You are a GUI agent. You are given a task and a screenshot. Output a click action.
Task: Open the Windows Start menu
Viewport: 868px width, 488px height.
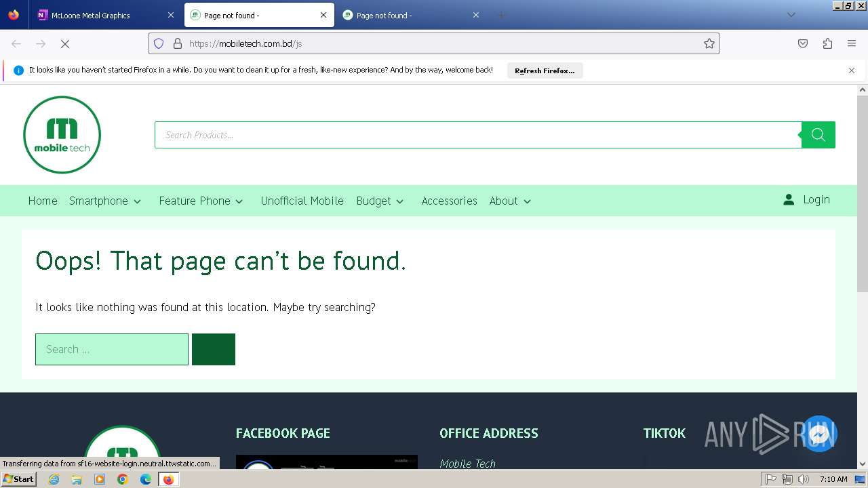click(18, 479)
